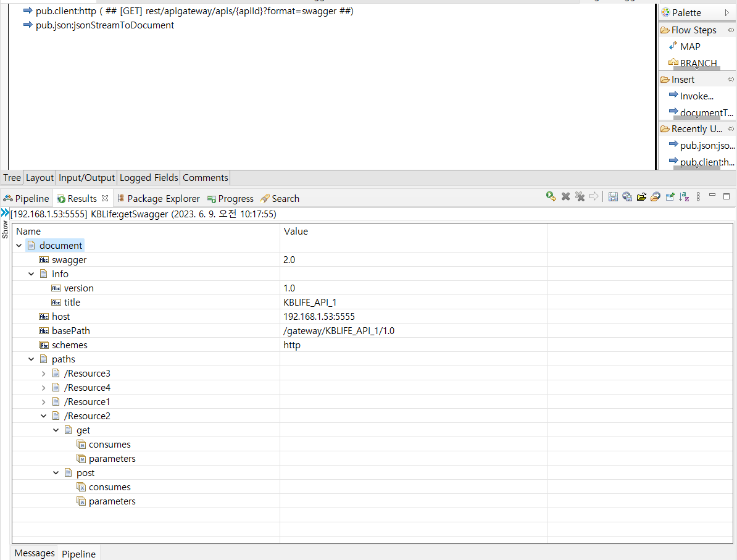Open the Package Explorer tab
737x560 pixels.
[x=163, y=199]
